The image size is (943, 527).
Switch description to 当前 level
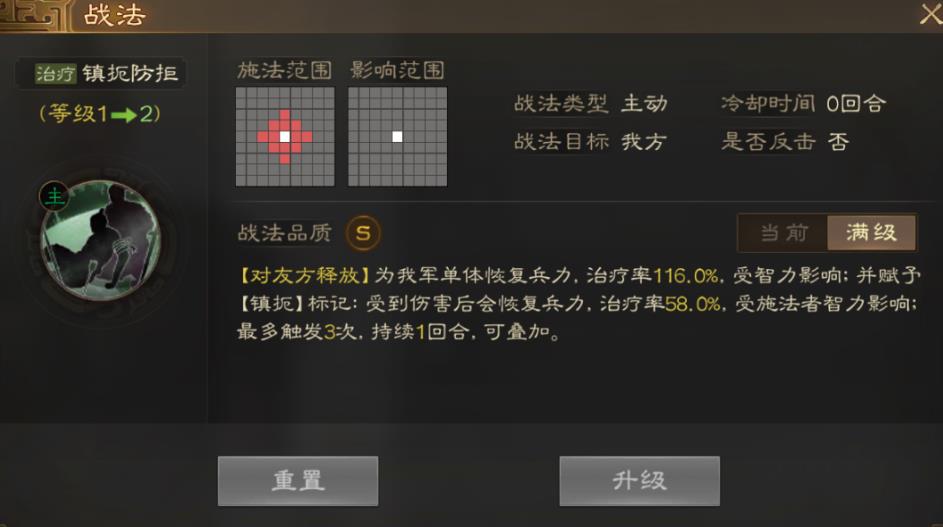pos(784,232)
